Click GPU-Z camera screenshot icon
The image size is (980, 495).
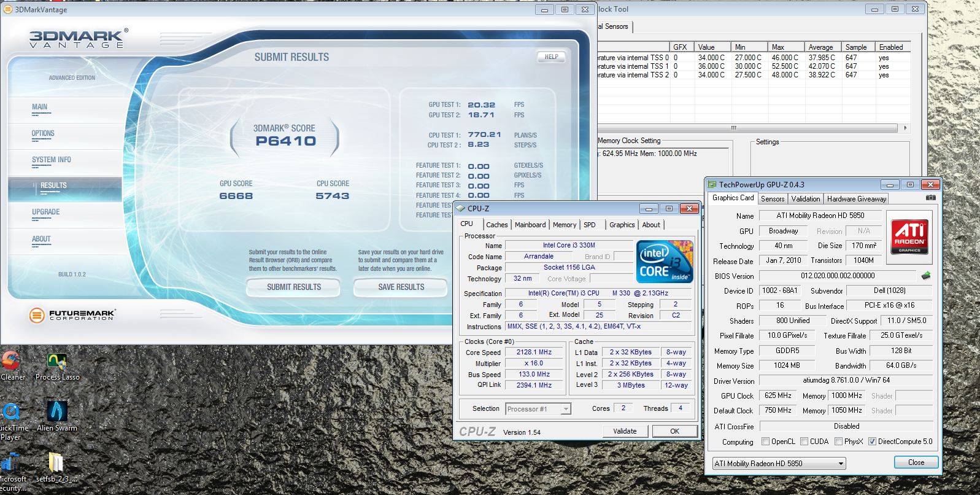931,198
